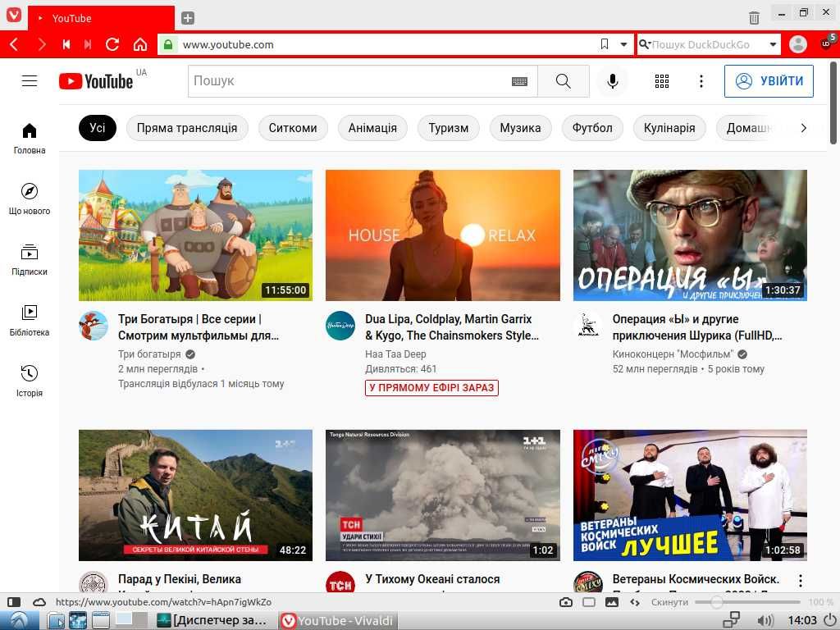The width and height of the screenshot is (840, 630).
Task: Open the Три богатыря channel link
Action: [x=149, y=354]
